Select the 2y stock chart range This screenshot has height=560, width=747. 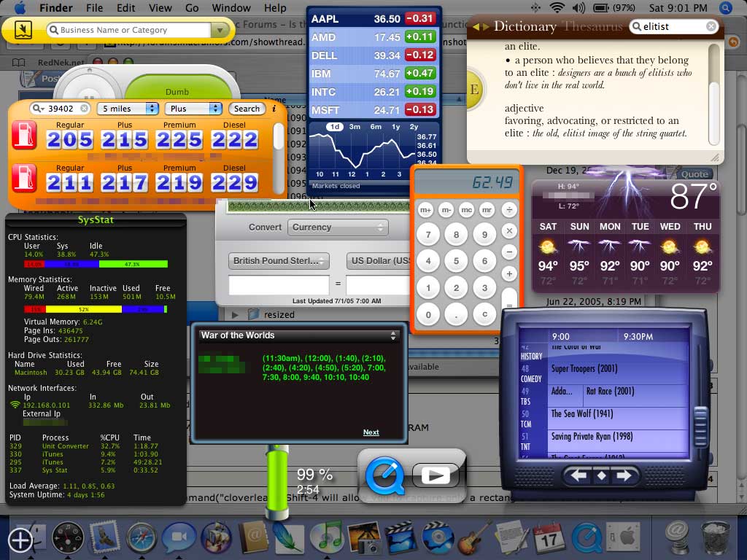[414, 127]
